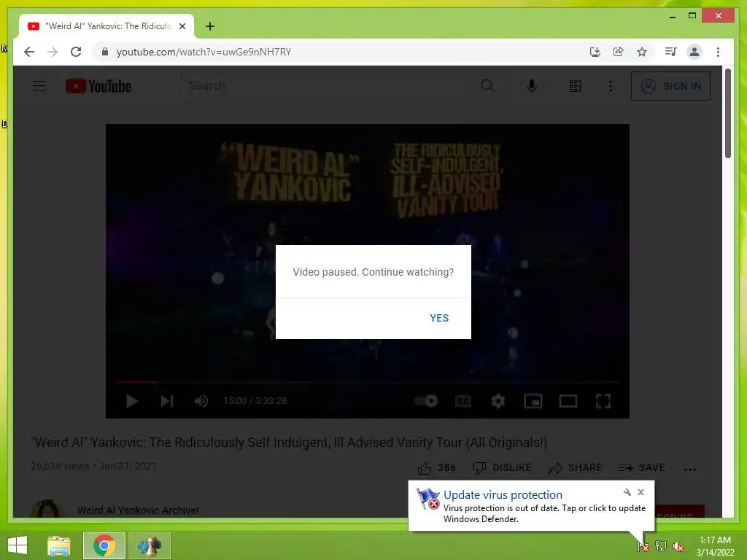The height and width of the screenshot is (560, 747).
Task: Open the YouTube apps grid
Action: (575, 86)
